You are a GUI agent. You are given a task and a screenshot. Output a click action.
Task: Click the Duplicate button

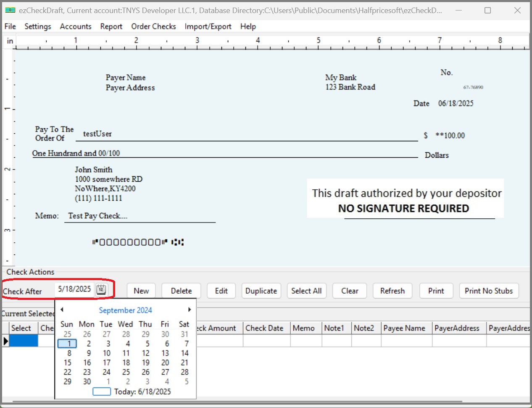261,291
